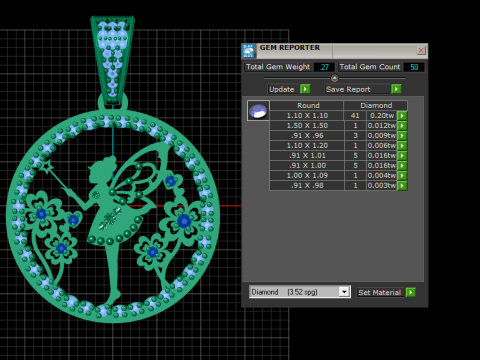
Task: Select the 1.50 X 1.50 size cell
Action: 307,126
